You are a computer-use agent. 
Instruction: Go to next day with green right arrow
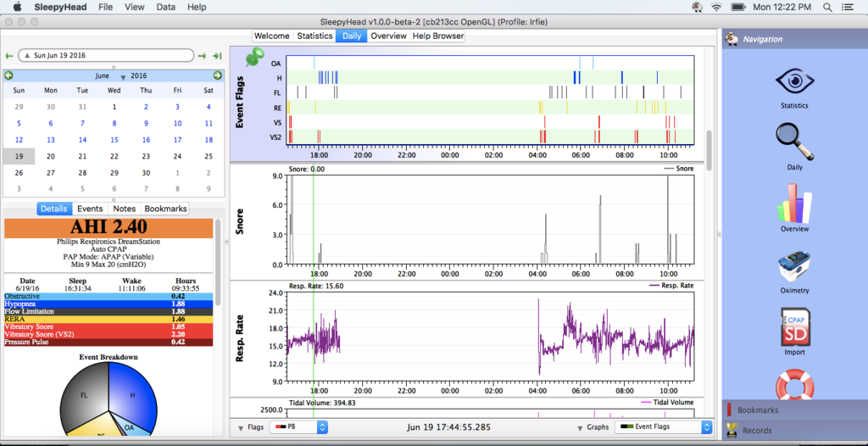click(x=202, y=56)
